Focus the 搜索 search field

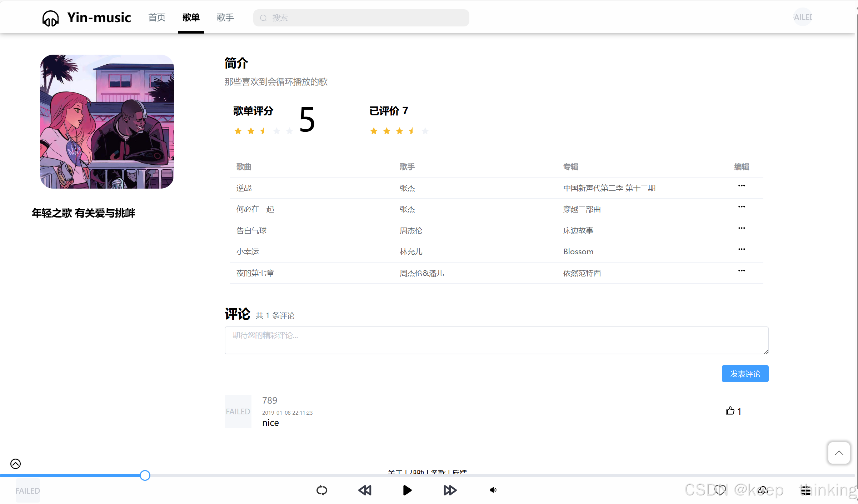point(361,18)
